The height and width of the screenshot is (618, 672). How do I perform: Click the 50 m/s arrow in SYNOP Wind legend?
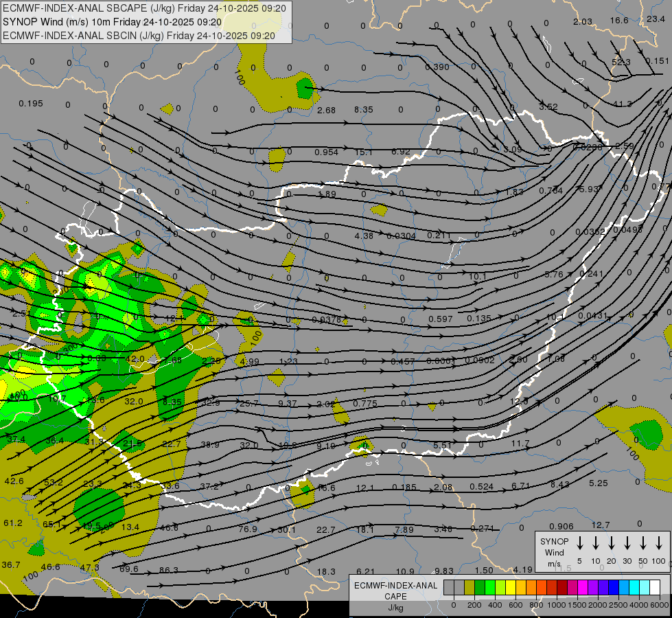(x=643, y=543)
